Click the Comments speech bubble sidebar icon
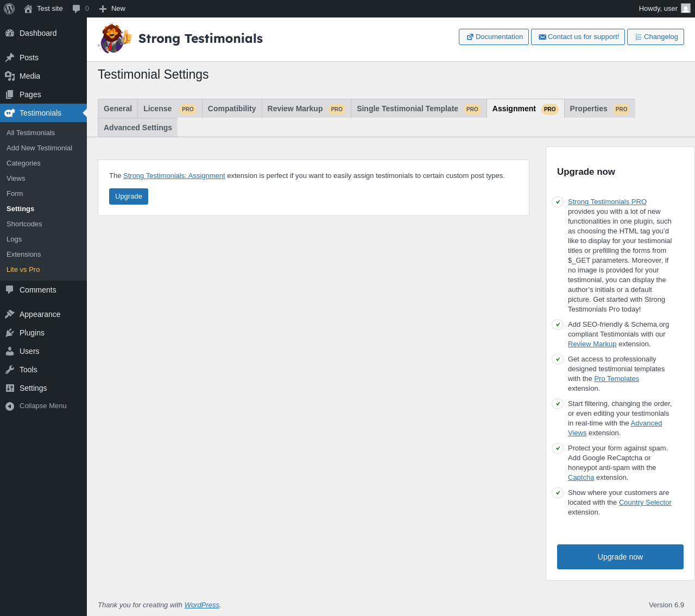 pyautogui.click(x=10, y=290)
